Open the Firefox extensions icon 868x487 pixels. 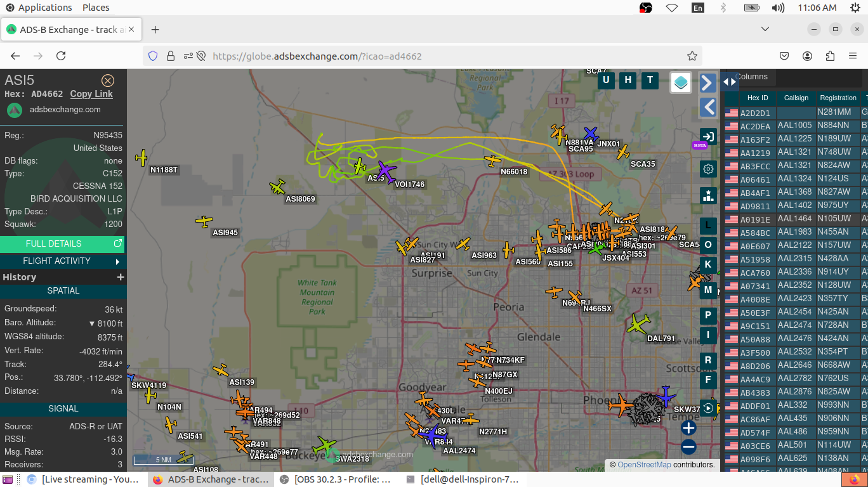(x=830, y=56)
